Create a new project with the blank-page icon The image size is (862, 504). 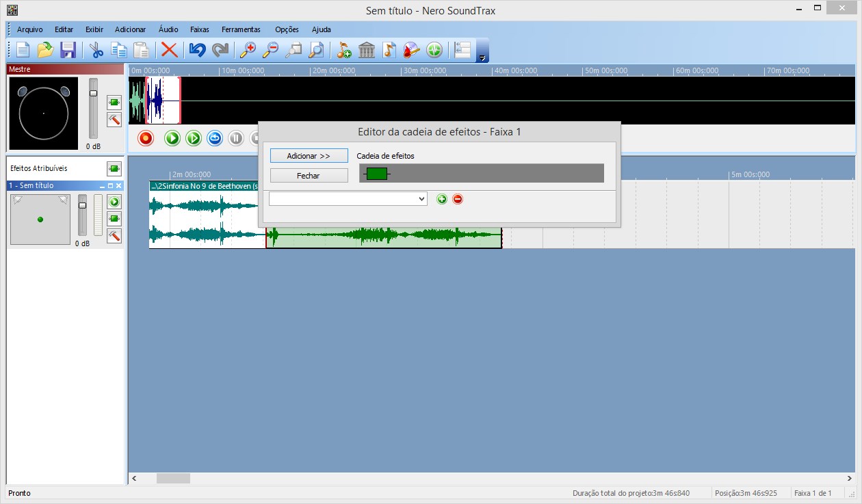(x=23, y=50)
